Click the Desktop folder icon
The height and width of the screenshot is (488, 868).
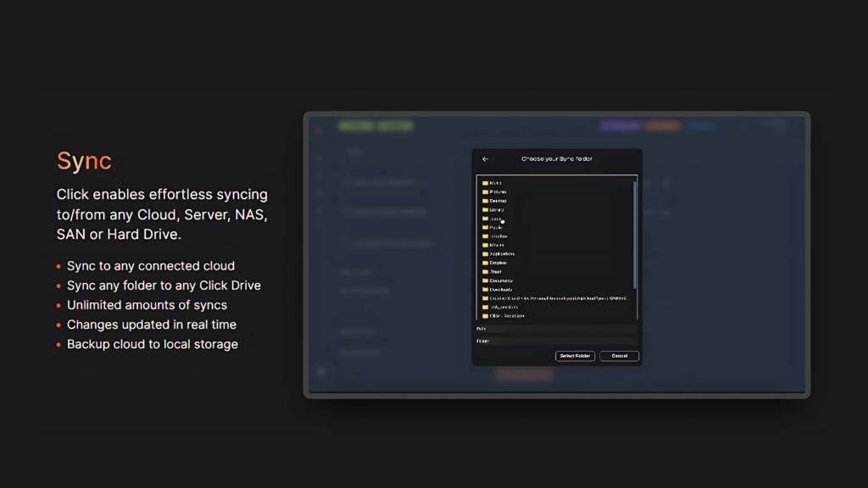tap(486, 201)
